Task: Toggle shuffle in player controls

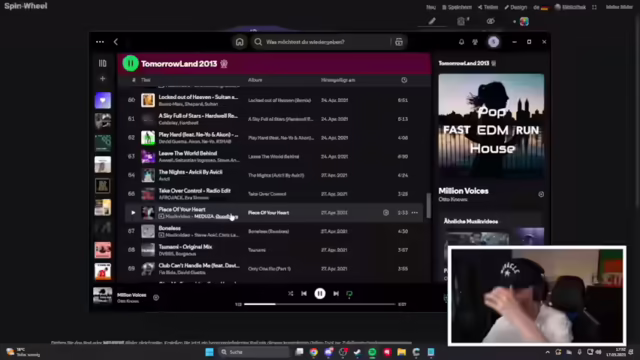Action: 291,293
